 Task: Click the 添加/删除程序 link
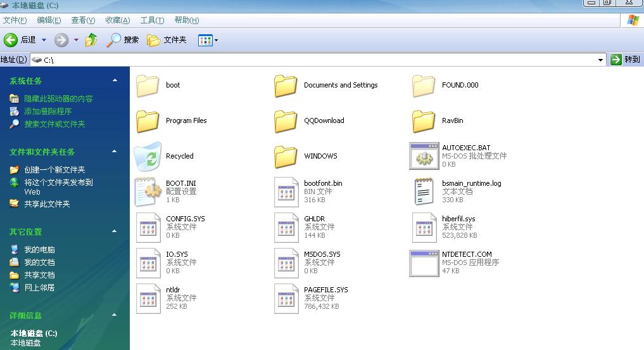tap(47, 112)
